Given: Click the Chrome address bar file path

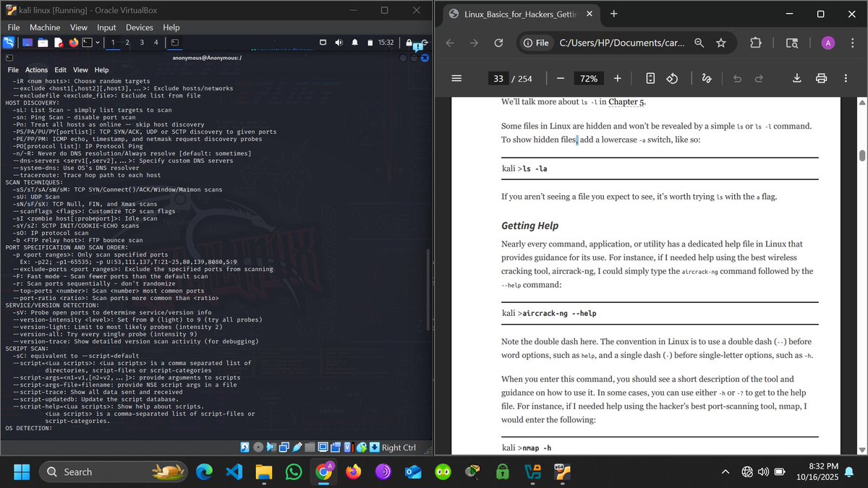Looking at the screenshot, I should click(621, 43).
